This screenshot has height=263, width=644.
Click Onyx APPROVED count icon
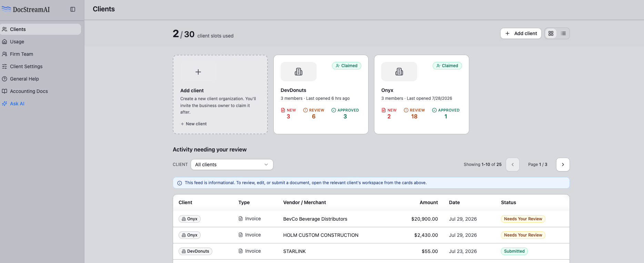click(x=434, y=110)
